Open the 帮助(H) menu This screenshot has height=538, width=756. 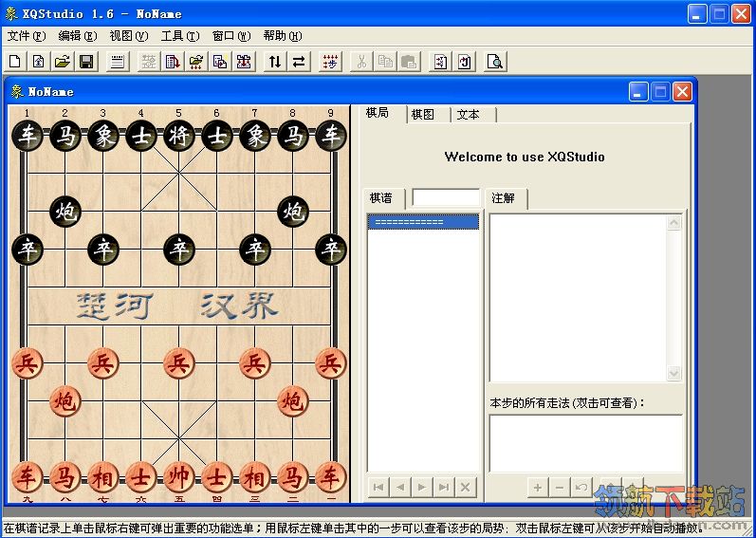283,36
